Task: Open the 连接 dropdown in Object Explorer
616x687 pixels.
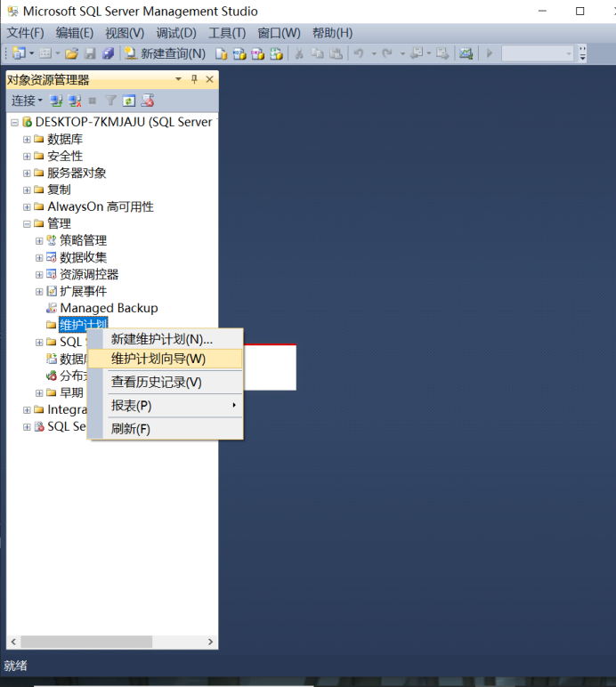Action: tap(27, 101)
